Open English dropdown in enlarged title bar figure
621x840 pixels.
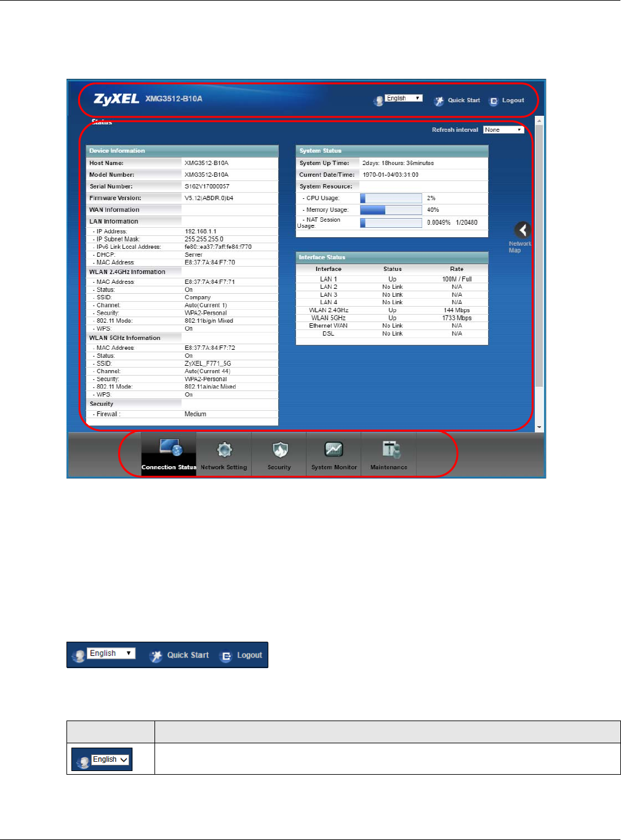coord(111,653)
